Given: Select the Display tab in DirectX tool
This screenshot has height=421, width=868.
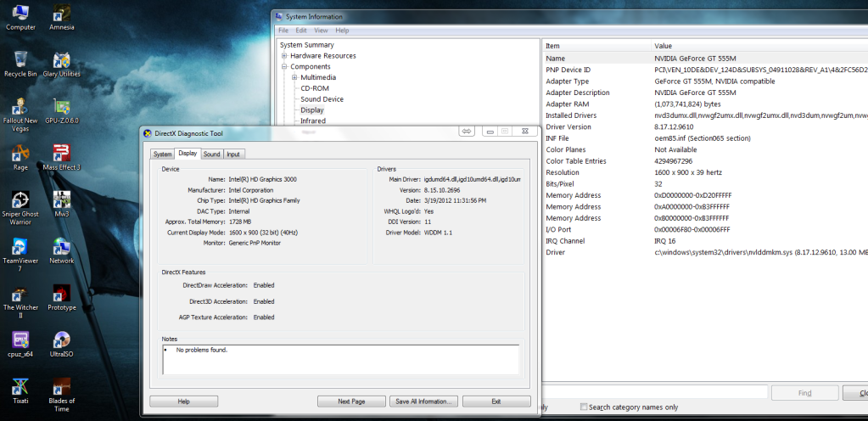Looking at the screenshot, I should (188, 154).
